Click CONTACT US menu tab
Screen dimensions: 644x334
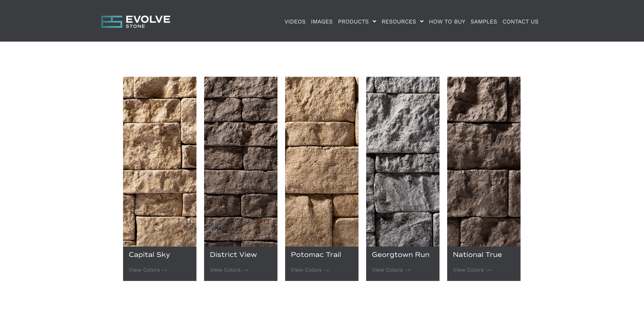(521, 21)
